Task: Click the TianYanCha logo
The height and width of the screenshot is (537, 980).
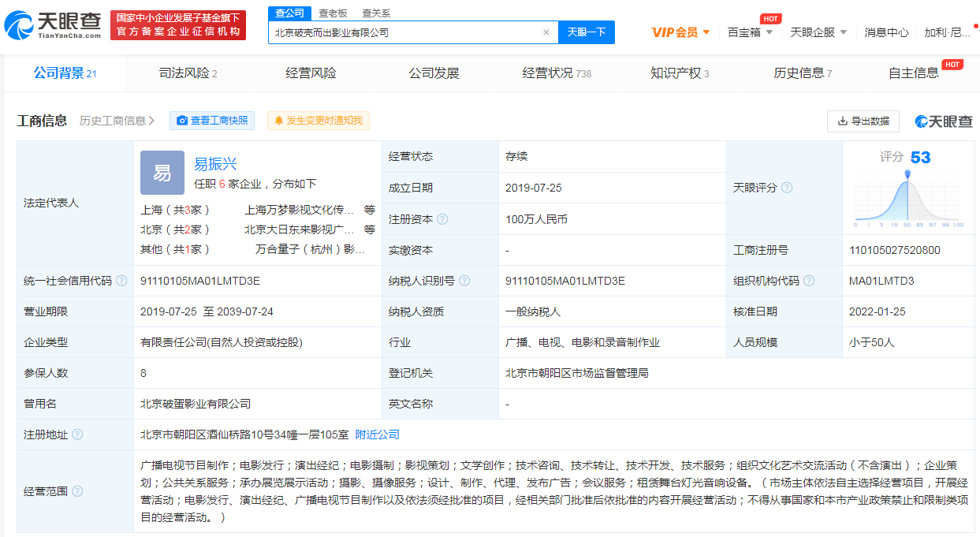Action: [x=53, y=26]
